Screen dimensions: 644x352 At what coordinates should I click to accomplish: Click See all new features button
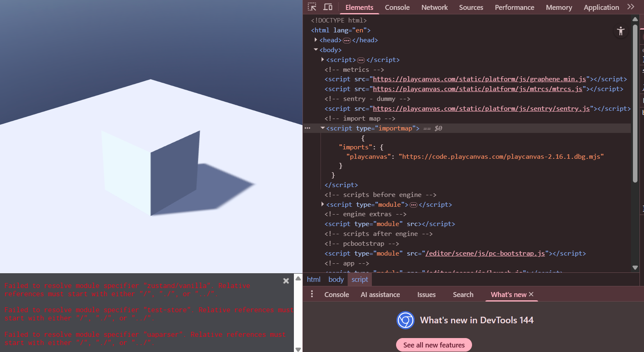click(x=434, y=345)
